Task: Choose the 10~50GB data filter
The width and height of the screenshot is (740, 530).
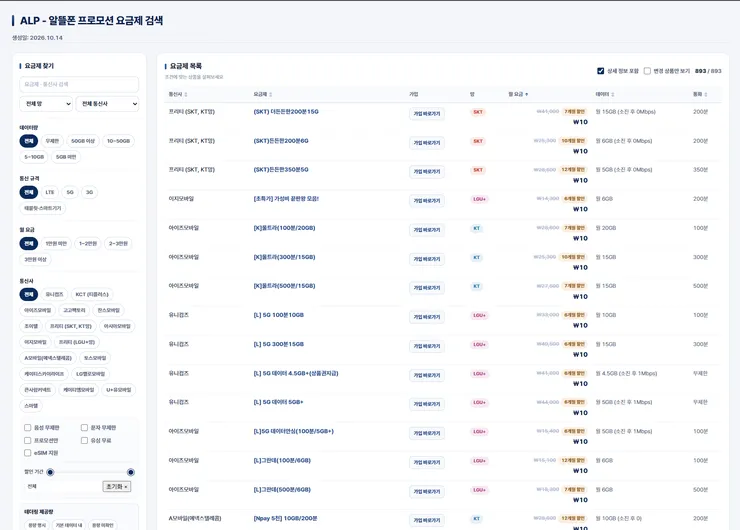Action: (x=118, y=141)
